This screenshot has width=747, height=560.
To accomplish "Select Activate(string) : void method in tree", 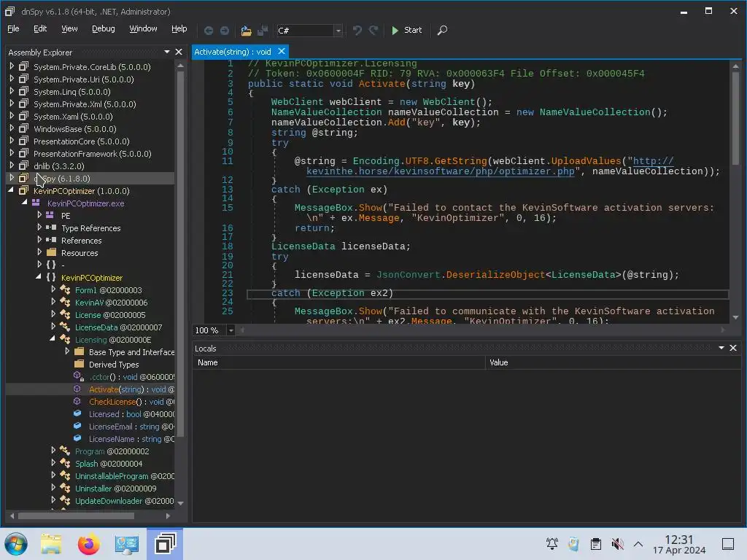I will click(131, 389).
